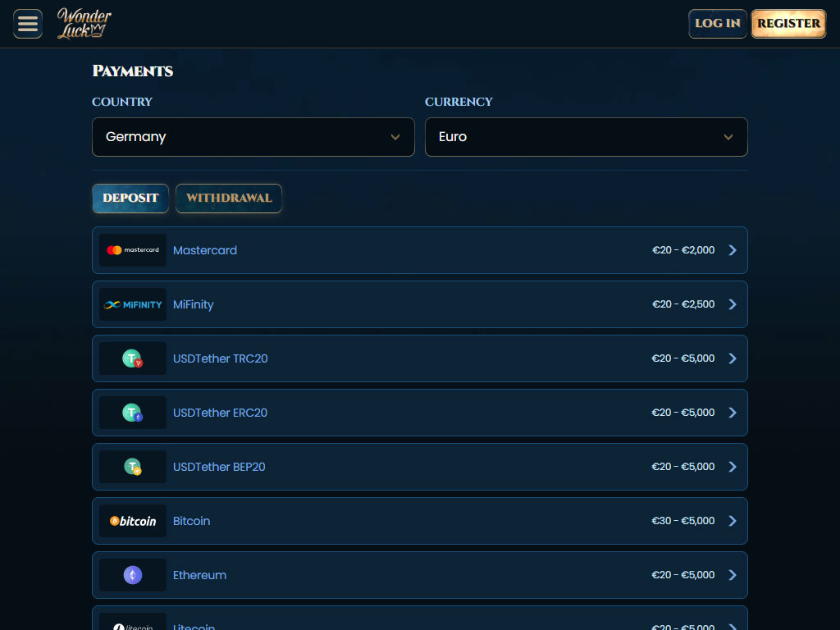Click the Bitcoin logo icon
The image size is (840, 630).
point(133,521)
